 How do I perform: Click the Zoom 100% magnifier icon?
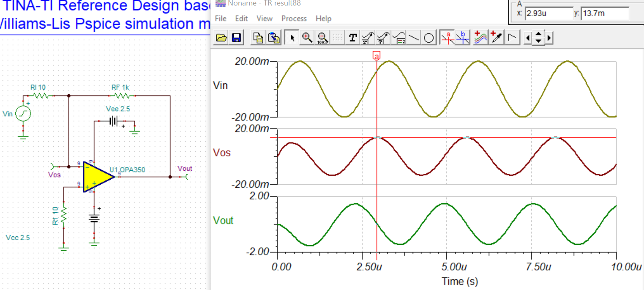tap(322, 38)
